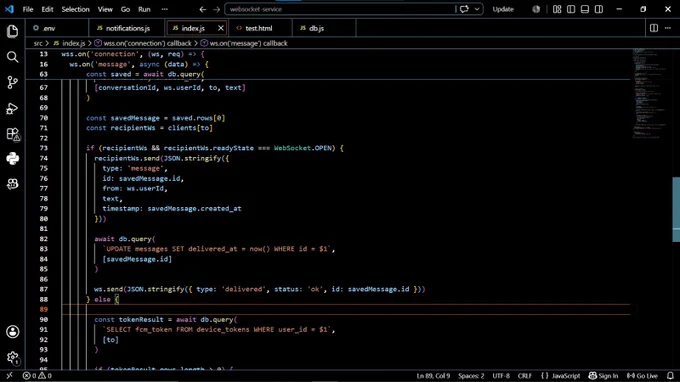Close the index.js tab
The height and width of the screenshot is (382, 680).
pos(221,28)
